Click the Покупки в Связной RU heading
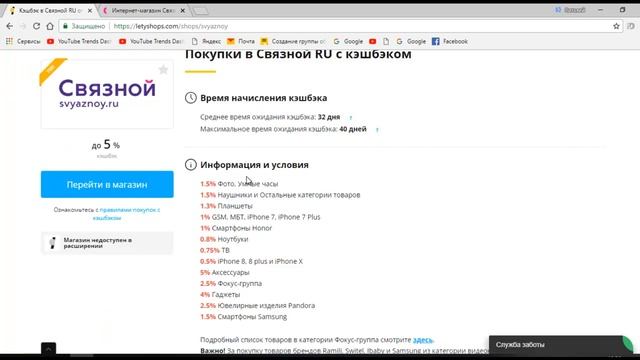 pos(298,54)
